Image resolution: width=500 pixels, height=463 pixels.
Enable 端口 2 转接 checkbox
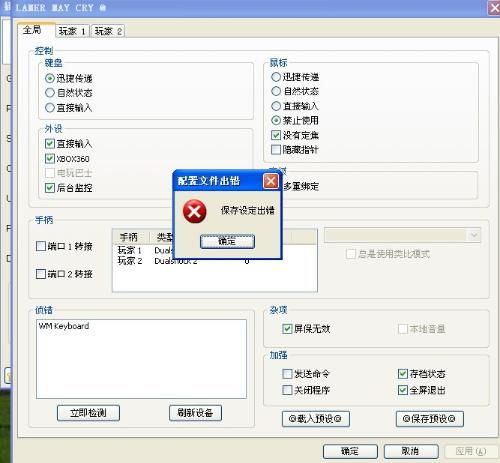41,274
